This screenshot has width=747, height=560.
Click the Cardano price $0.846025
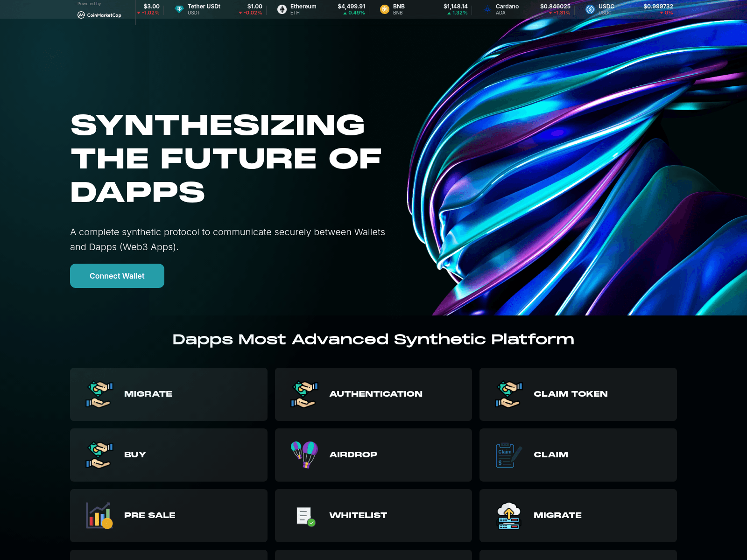(x=555, y=7)
